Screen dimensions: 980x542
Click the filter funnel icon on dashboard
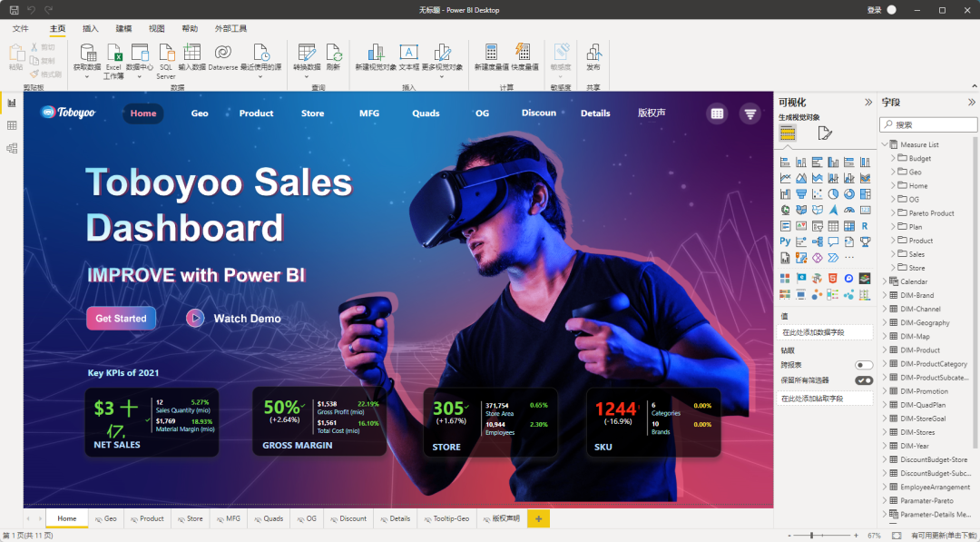(x=750, y=113)
